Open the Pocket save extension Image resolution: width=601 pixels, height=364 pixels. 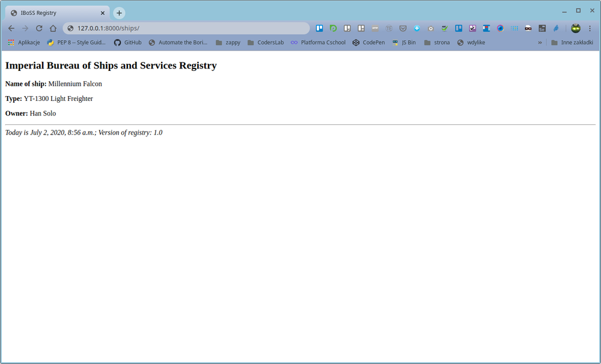(403, 28)
